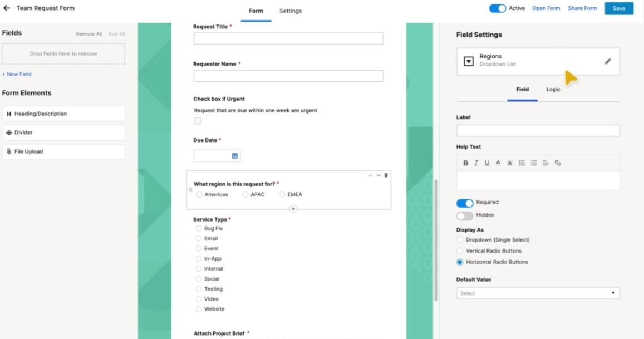
Task: Select Horizontal Radio Buttons display option
Action: (x=460, y=262)
